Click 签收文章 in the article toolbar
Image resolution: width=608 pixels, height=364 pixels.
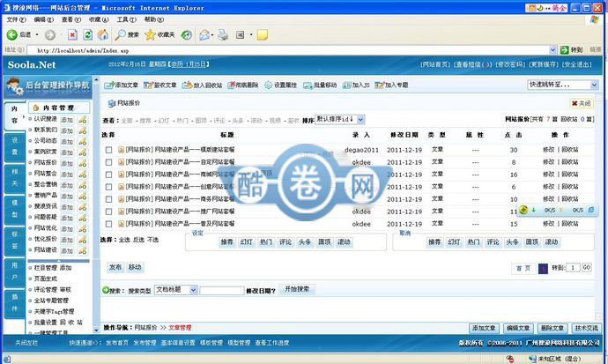(160, 85)
